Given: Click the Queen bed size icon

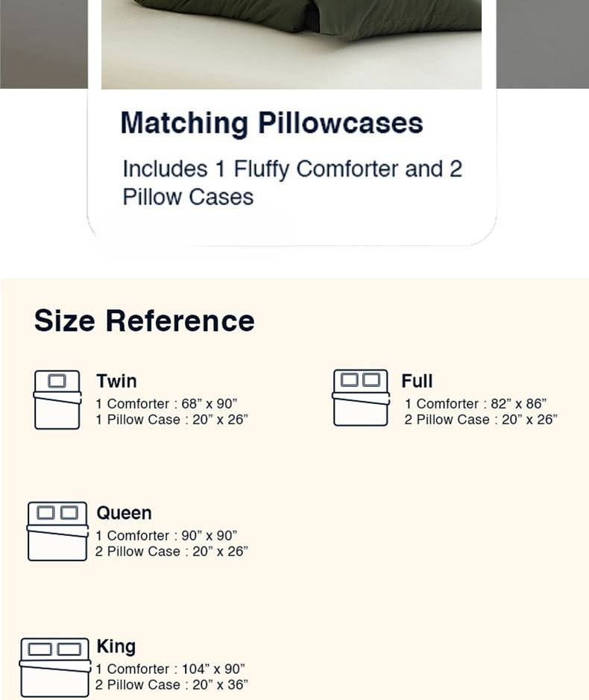Looking at the screenshot, I should 57,532.
